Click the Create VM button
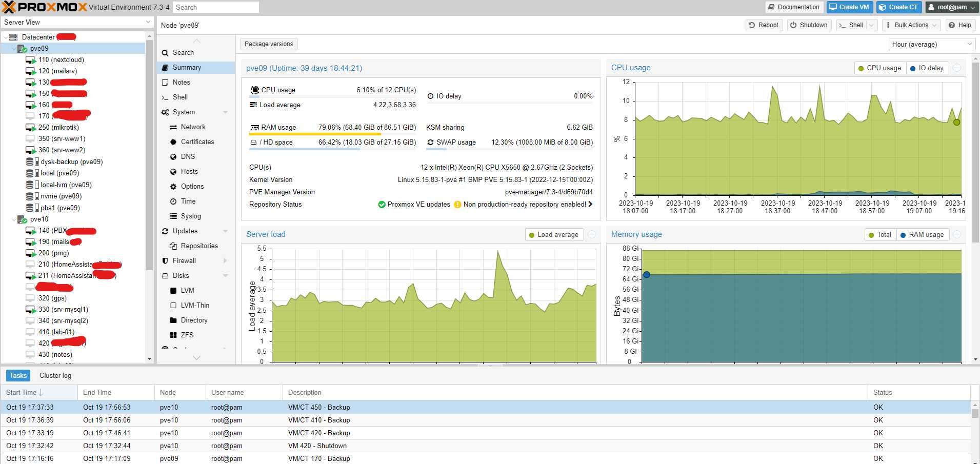The width and height of the screenshot is (980, 464). pos(849,7)
